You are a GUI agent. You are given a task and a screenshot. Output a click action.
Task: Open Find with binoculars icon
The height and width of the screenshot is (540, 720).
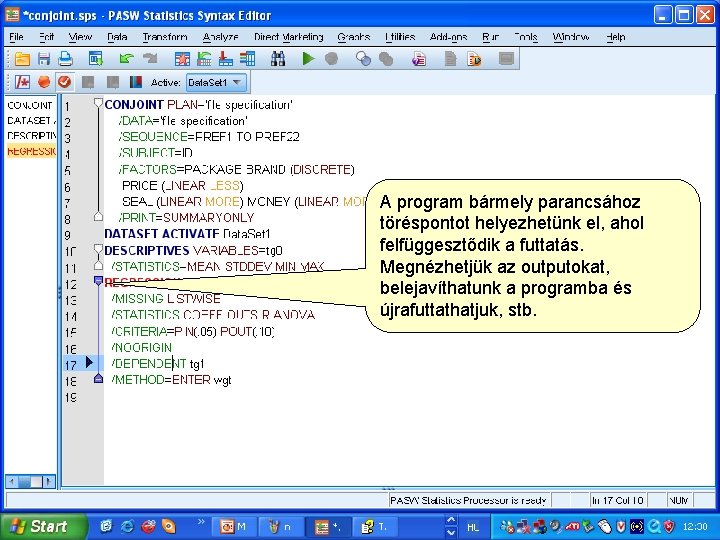point(278,59)
